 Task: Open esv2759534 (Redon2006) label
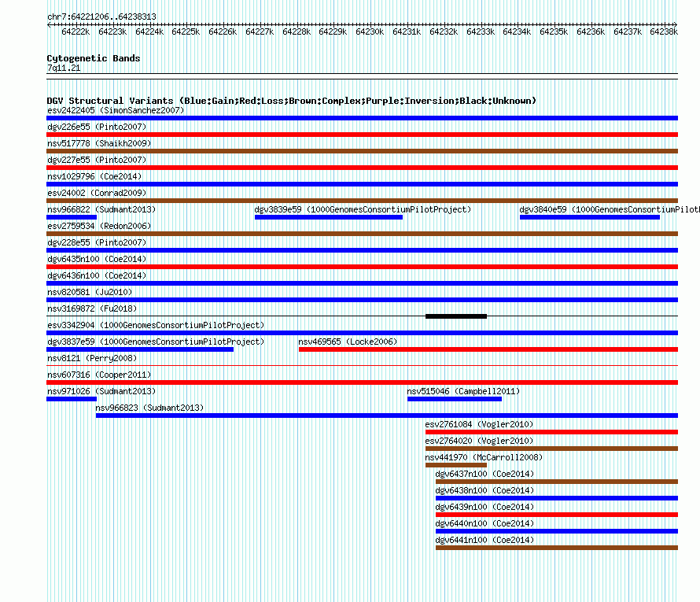click(x=99, y=226)
